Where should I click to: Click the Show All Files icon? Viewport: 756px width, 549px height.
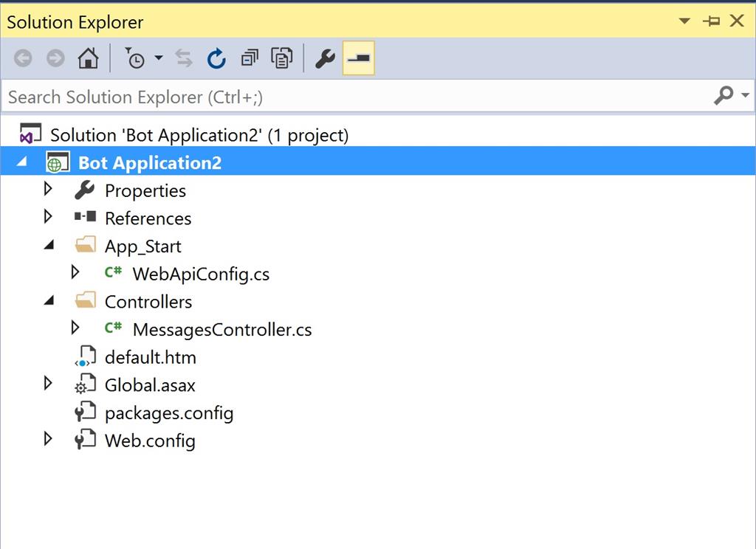pyautogui.click(x=282, y=59)
